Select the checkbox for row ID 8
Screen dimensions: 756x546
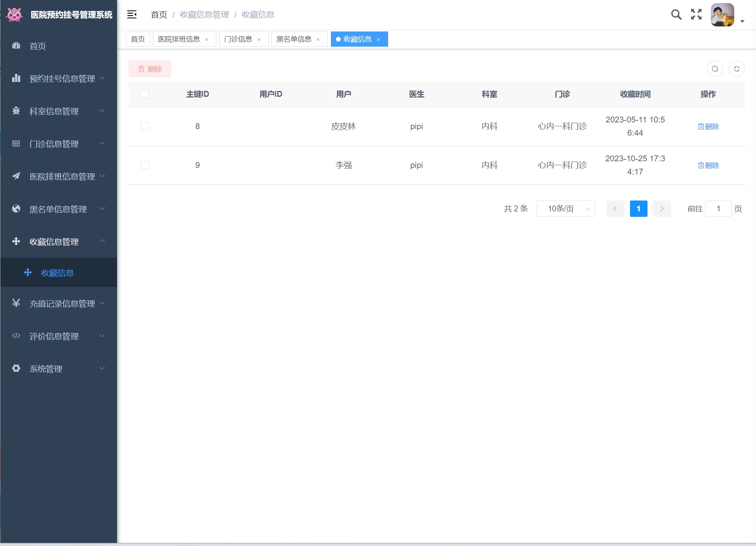(145, 126)
